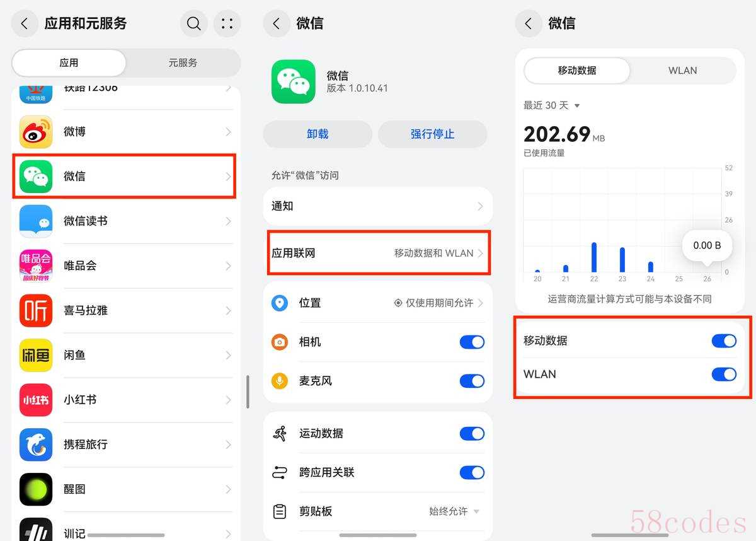Tap 卸载 button

pos(318,134)
